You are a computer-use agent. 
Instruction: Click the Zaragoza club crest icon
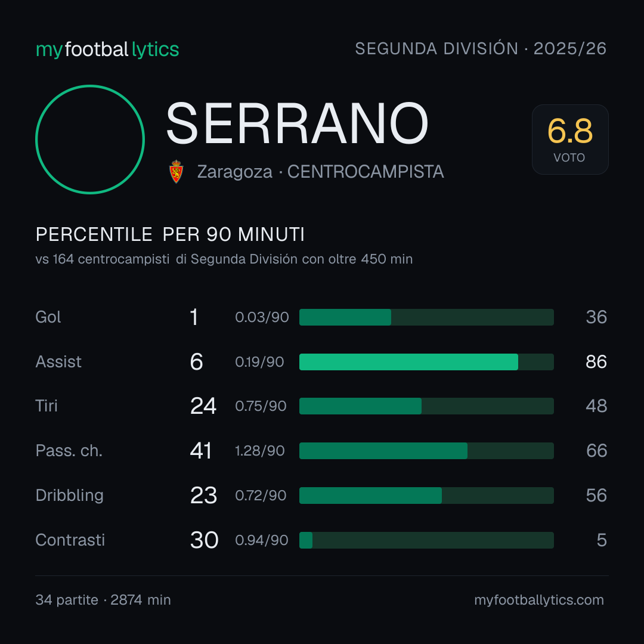176,172
